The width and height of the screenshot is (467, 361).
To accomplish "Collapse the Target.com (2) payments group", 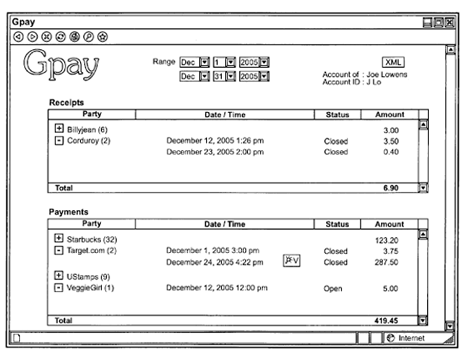I will [x=59, y=250].
